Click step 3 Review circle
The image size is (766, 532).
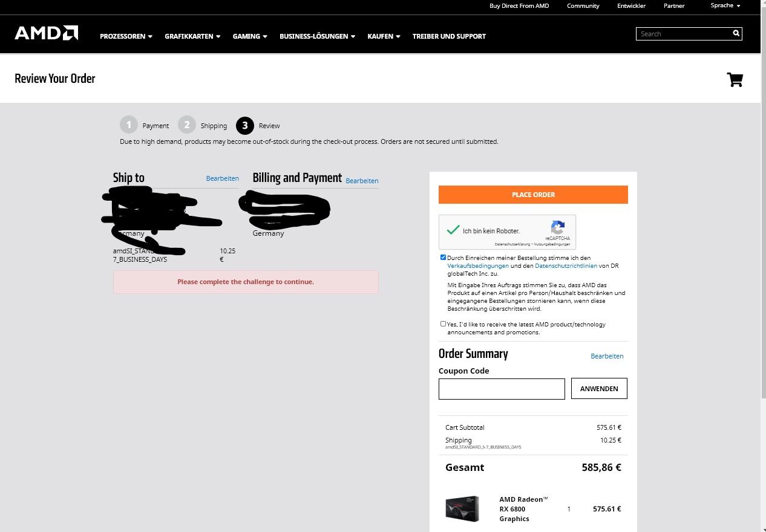pyautogui.click(x=245, y=125)
